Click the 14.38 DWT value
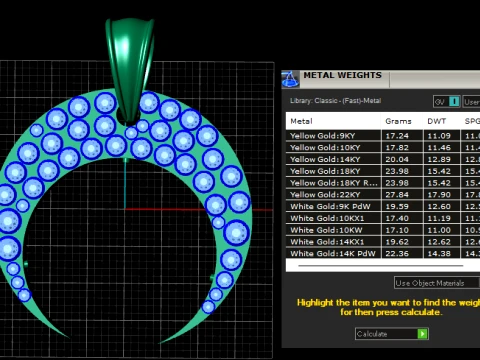This screenshot has width=480, height=360. coord(439,253)
